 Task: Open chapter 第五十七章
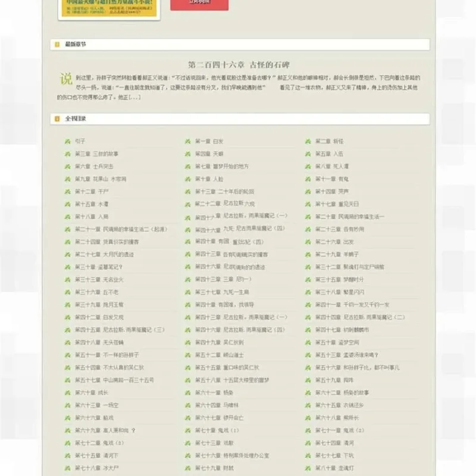click(114, 380)
